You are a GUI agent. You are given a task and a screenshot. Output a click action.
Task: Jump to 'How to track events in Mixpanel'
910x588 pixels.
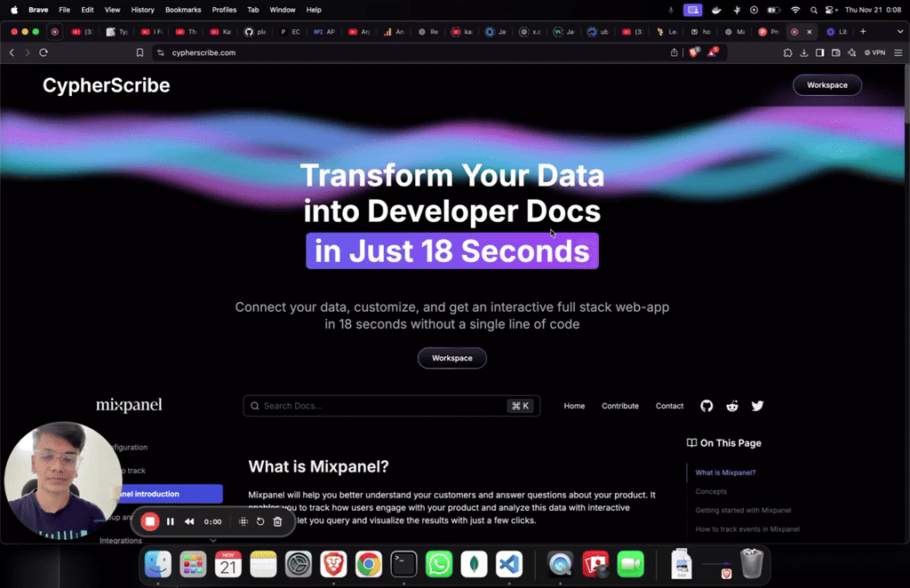tap(747, 528)
